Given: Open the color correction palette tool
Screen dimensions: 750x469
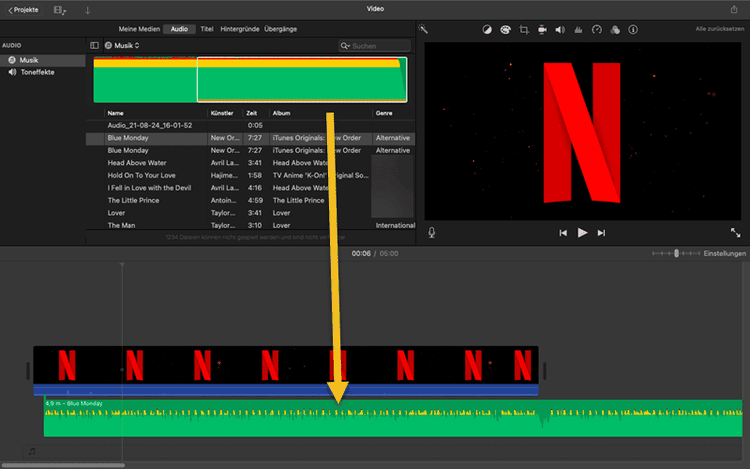Looking at the screenshot, I should (505, 30).
